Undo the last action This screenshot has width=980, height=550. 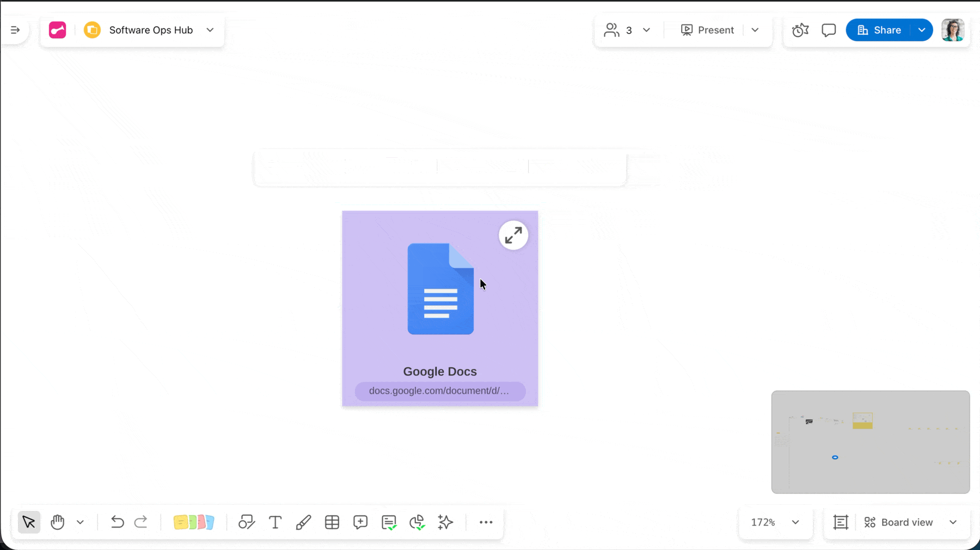[x=117, y=522]
